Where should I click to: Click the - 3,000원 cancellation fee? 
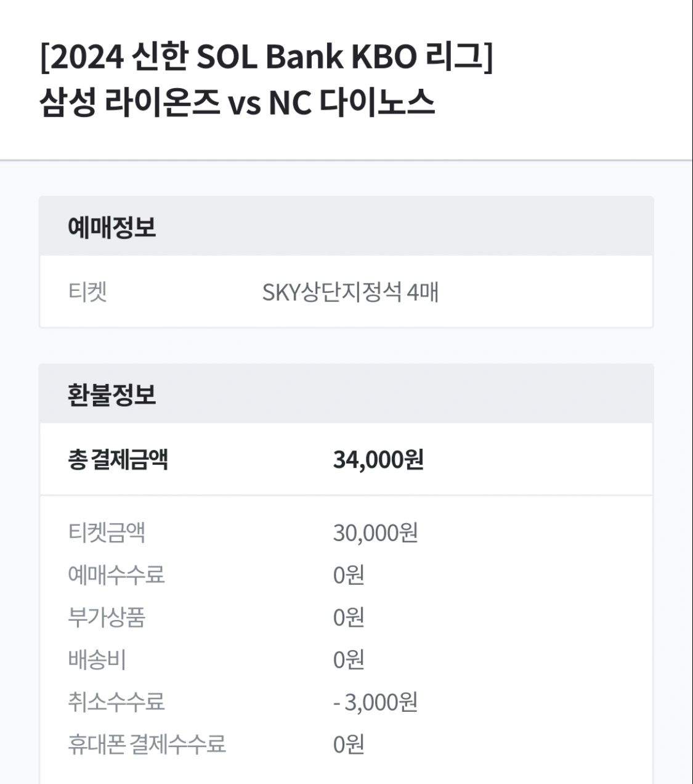(375, 701)
